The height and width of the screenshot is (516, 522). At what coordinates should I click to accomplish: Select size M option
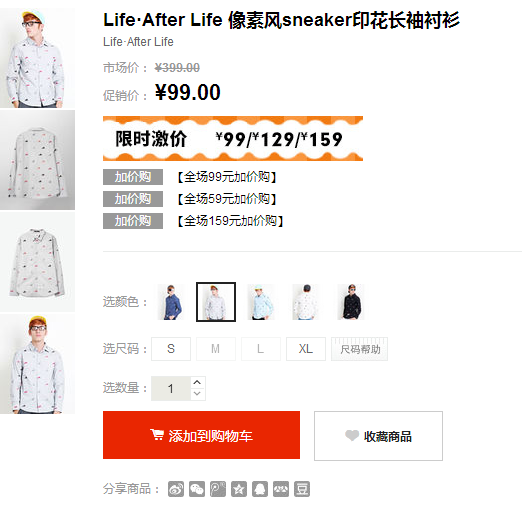(x=216, y=349)
